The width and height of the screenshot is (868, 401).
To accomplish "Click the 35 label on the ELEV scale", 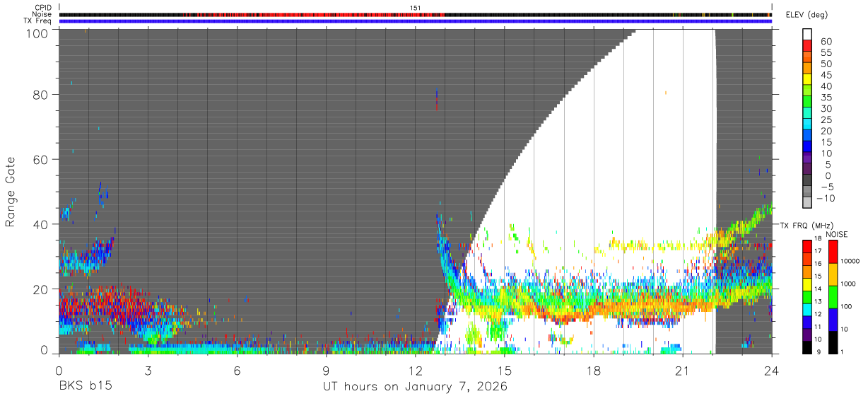I will [826, 97].
